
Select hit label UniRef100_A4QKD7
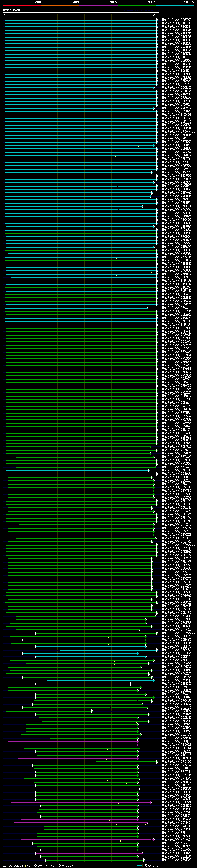(x=177, y=40)
